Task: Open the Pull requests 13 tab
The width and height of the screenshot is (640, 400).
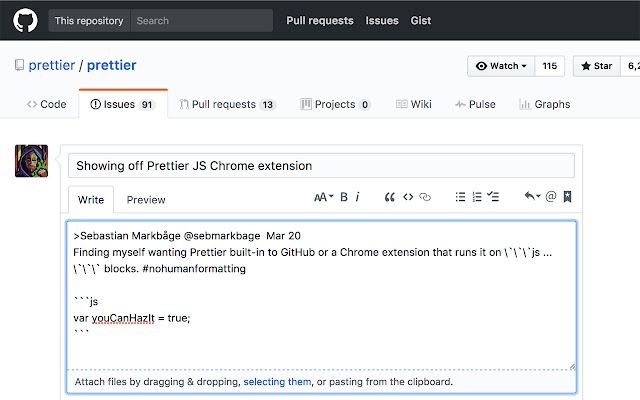Action: (x=228, y=104)
